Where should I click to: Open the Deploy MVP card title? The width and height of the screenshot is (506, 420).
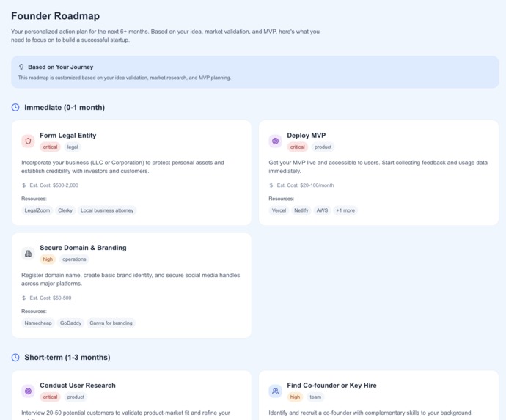pyautogui.click(x=307, y=135)
